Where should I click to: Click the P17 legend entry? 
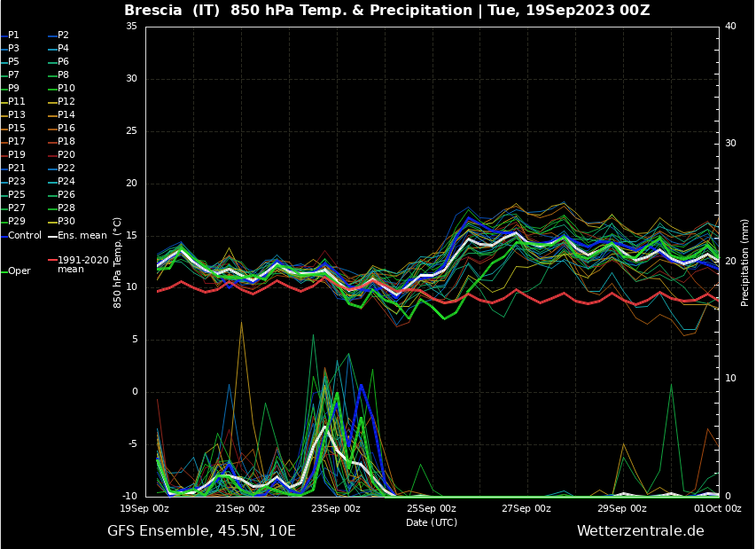pos(13,141)
